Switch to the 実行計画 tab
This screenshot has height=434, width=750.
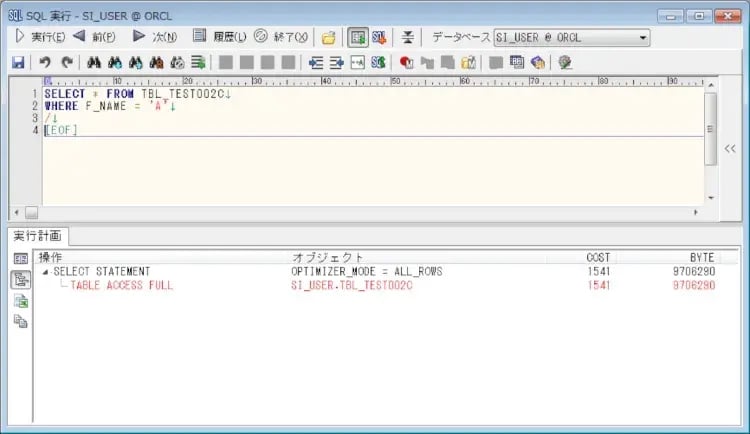38,236
